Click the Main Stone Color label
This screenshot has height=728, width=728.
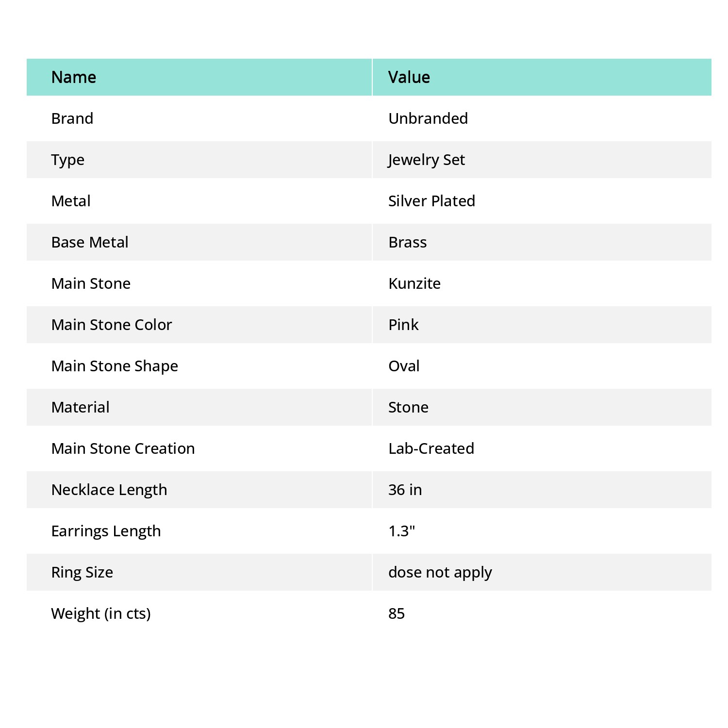(112, 325)
